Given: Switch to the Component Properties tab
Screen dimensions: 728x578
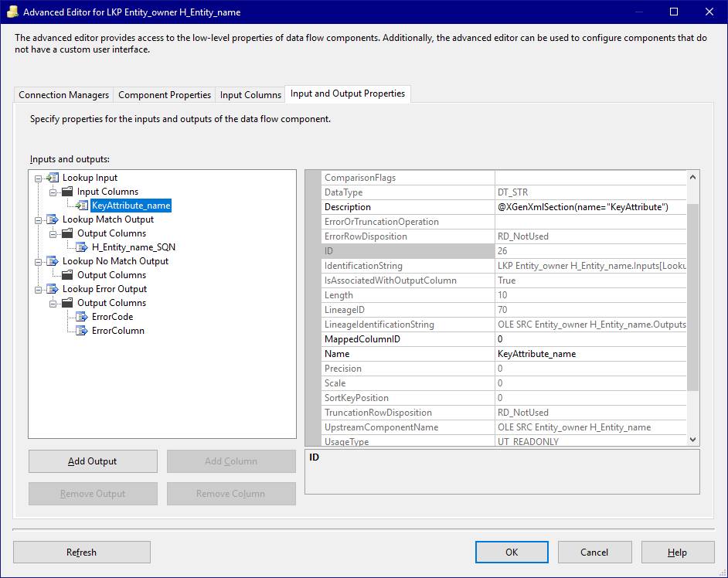Looking at the screenshot, I should pos(165,95).
